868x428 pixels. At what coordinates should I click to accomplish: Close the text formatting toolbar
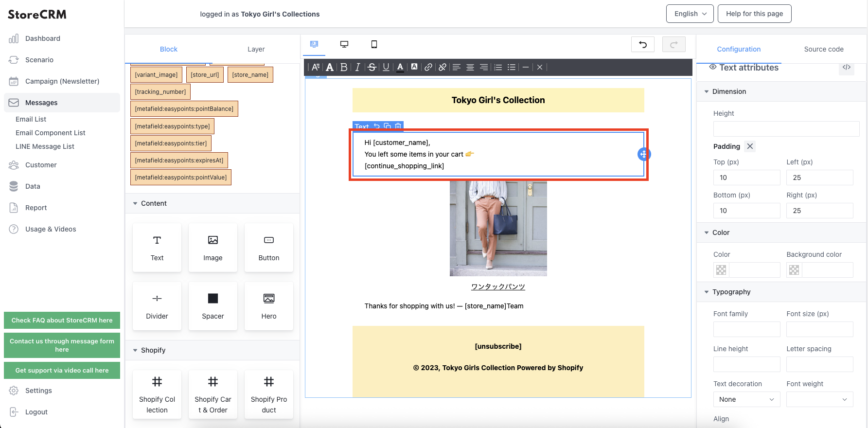[540, 67]
